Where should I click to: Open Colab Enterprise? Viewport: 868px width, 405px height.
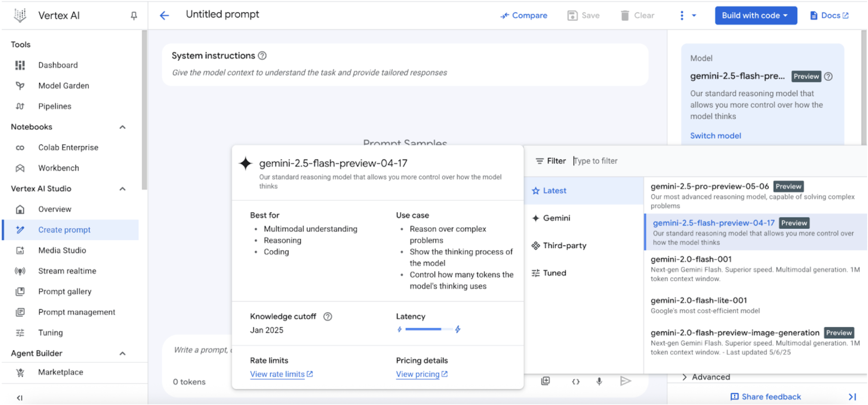(68, 147)
